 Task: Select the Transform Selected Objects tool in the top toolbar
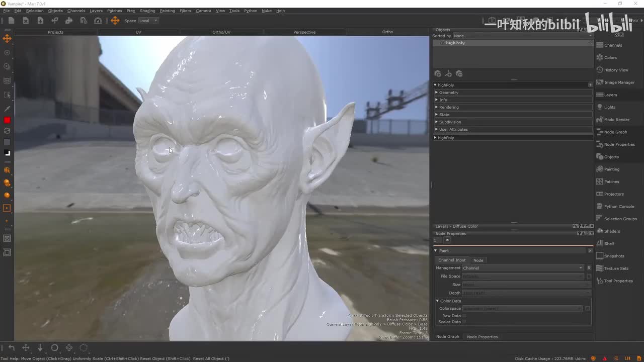pyautogui.click(x=115, y=21)
